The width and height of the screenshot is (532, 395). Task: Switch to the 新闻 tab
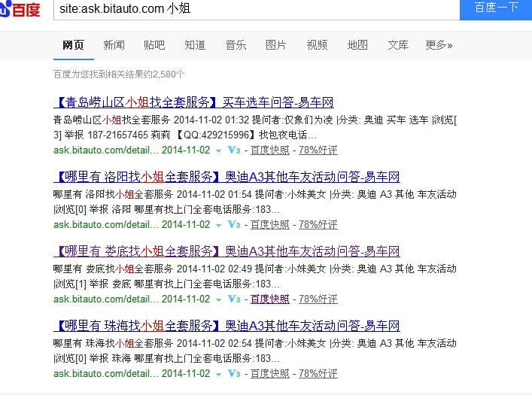(x=114, y=45)
